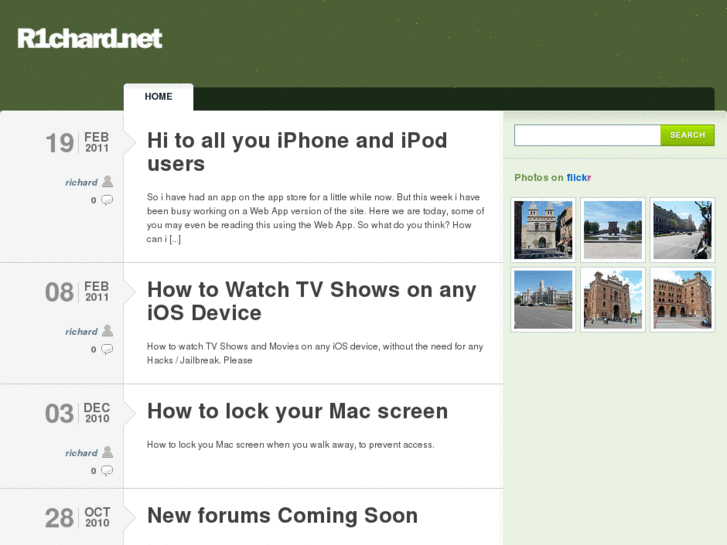Open the 'How to lock your Mac screen' post

(297, 411)
